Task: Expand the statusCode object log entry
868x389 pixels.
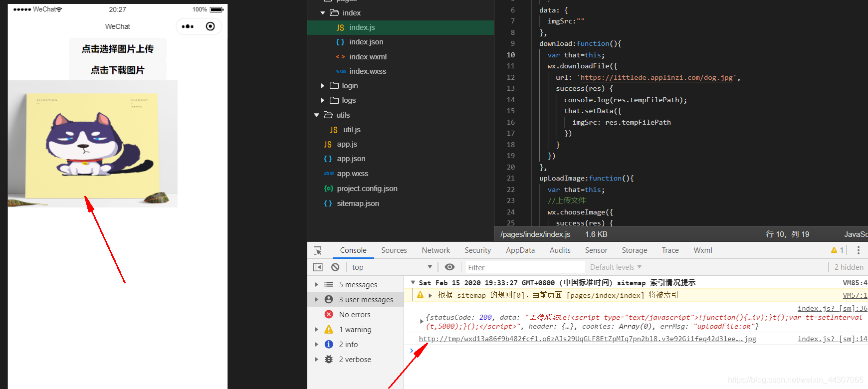Action: click(422, 322)
